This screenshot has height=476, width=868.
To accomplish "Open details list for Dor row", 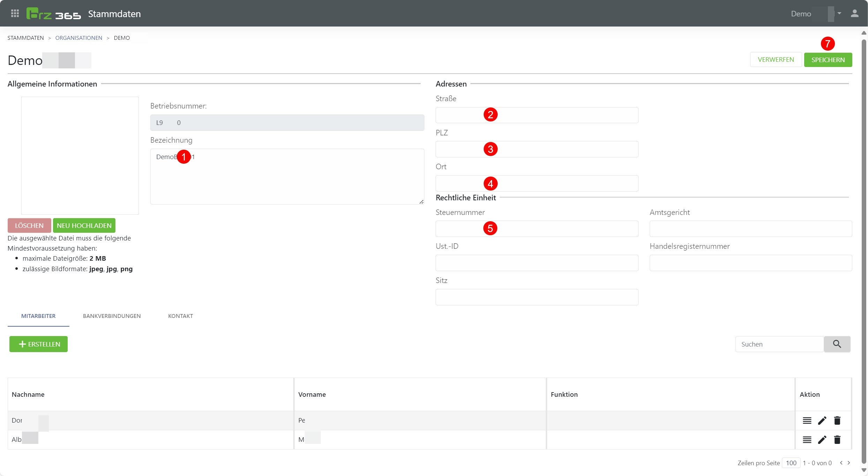I will tap(807, 421).
